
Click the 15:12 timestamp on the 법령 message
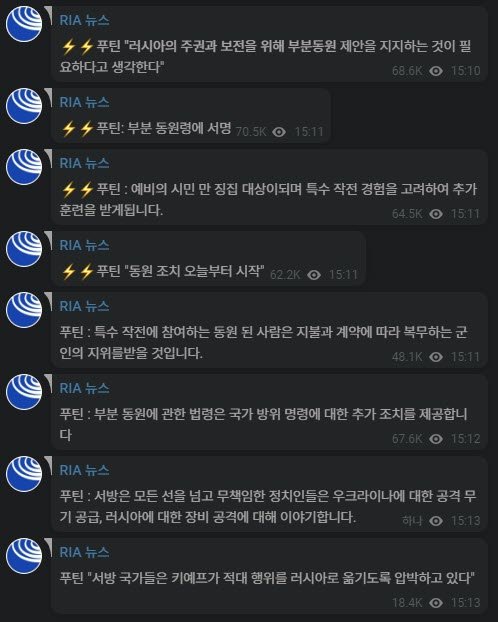(465, 439)
